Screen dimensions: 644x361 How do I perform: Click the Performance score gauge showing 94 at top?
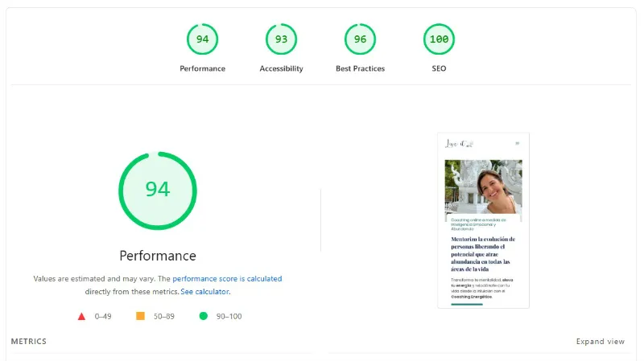click(203, 39)
